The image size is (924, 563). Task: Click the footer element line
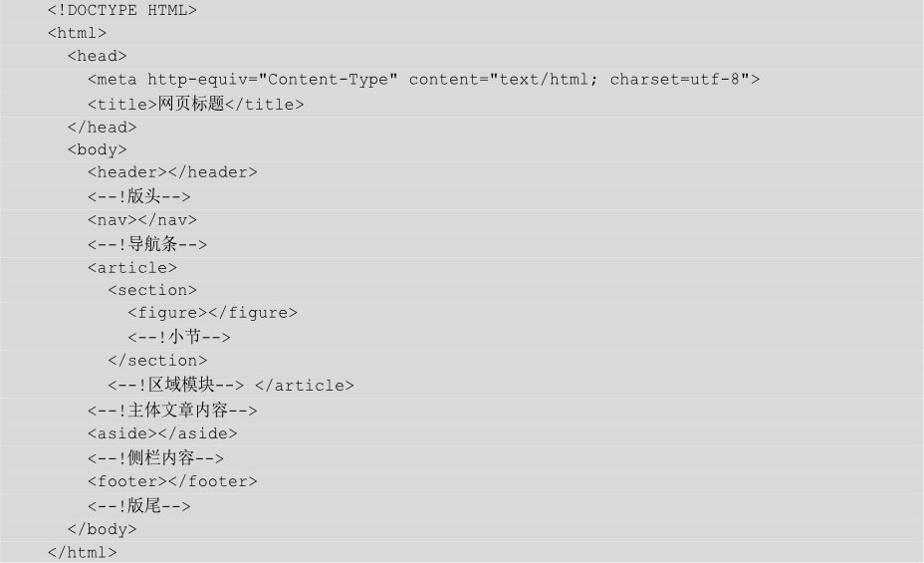pos(172,481)
